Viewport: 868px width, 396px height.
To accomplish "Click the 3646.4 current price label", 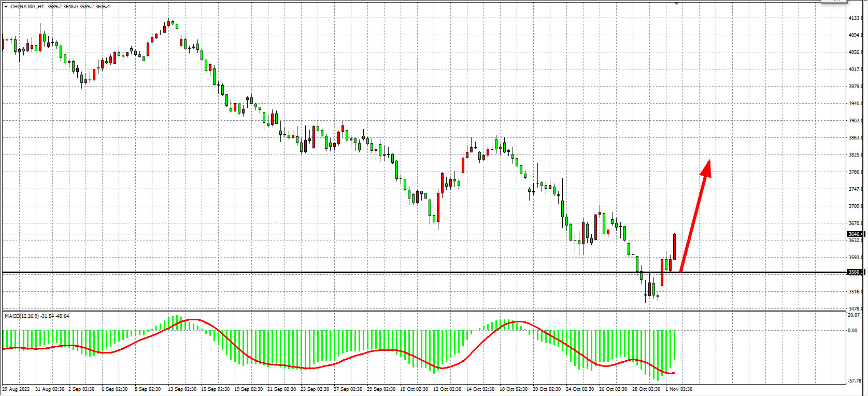I will click(855, 234).
